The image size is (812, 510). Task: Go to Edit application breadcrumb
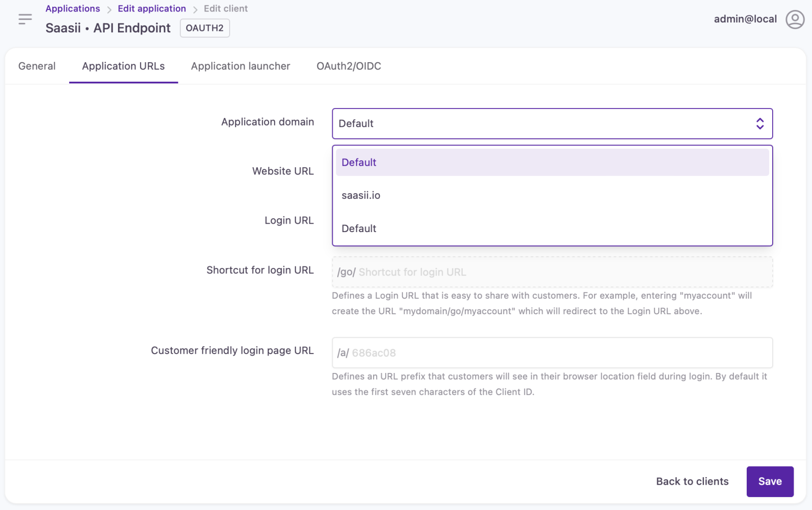[x=152, y=8]
